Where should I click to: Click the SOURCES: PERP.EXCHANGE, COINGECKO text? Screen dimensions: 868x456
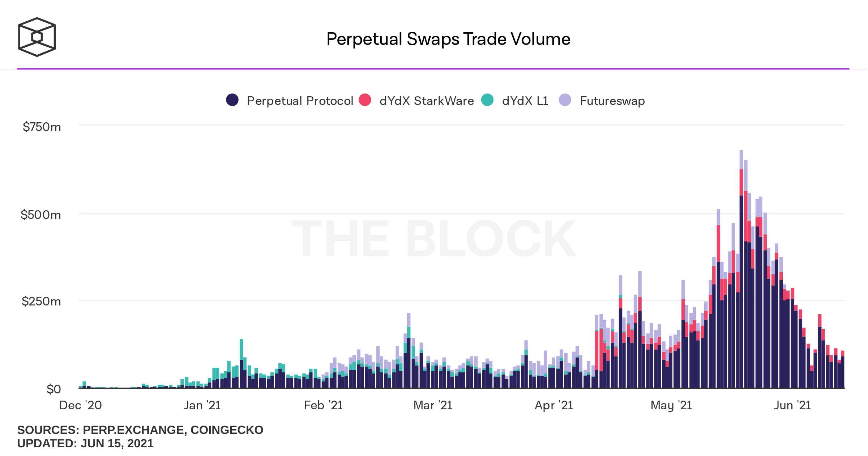coord(140,430)
